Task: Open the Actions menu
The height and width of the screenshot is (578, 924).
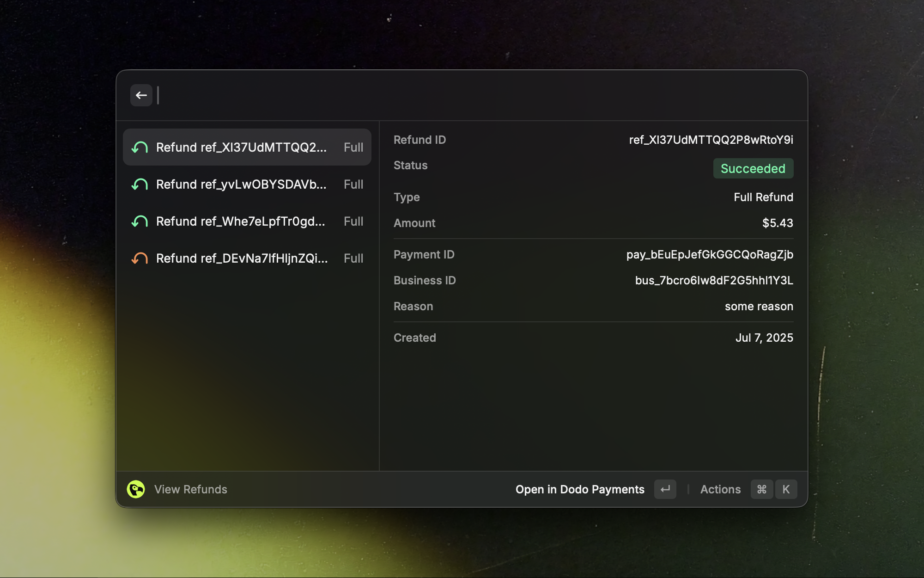Action: click(x=720, y=489)
